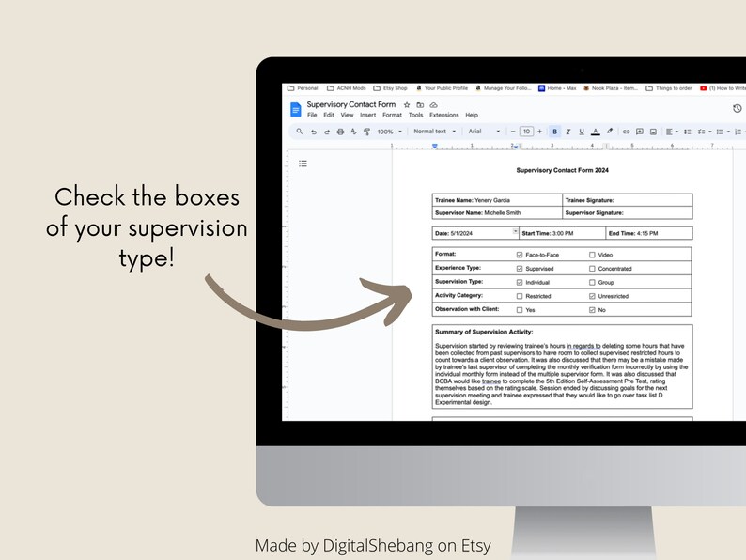This screenshot has height=560, width=746.
Task: Open the File menu
Action: click(312, 116)
